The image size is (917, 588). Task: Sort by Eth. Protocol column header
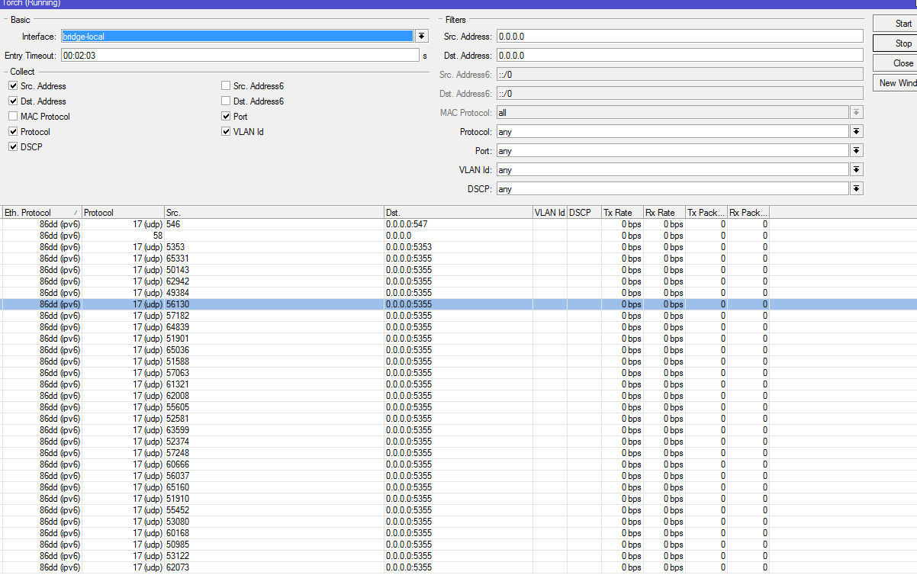[x=38, y=213]
